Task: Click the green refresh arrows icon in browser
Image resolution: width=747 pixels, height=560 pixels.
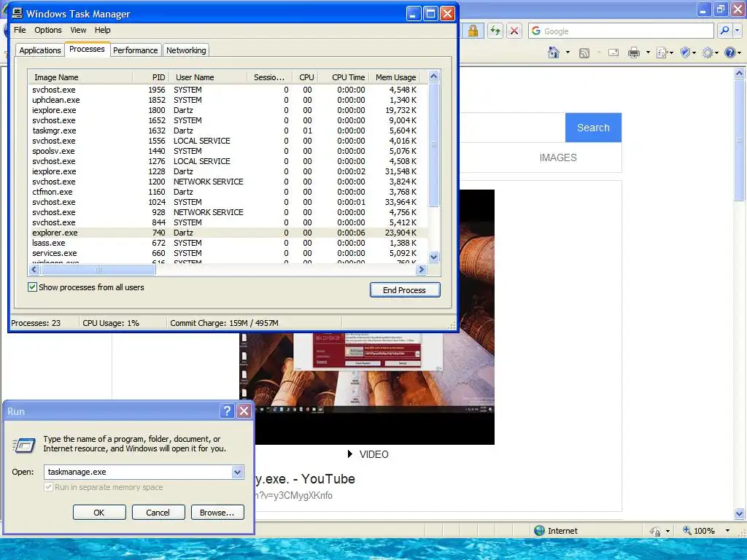Action: point(495,31)
